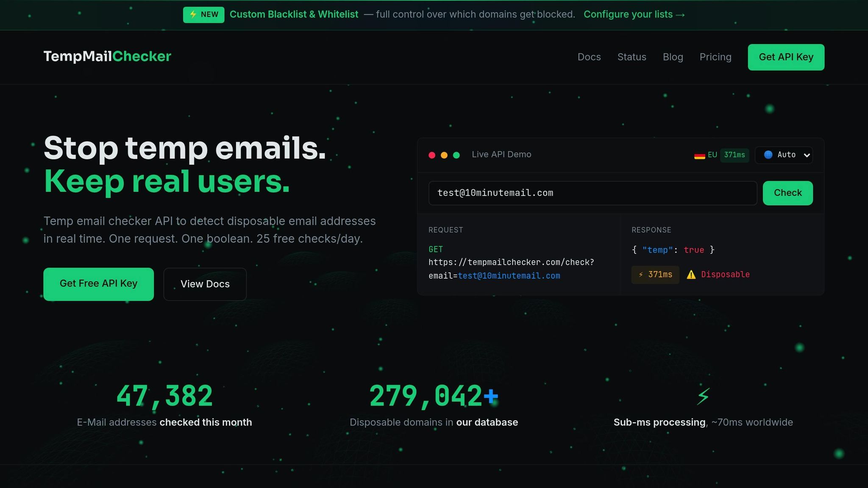Click the German flag next to EU
The height and width of the screenshot is (488, 868).
pyautogui.click(x=699, y=155)
